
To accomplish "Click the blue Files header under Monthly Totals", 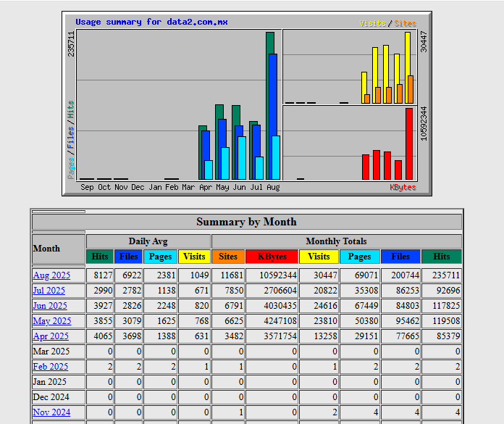I will point(400,257).
